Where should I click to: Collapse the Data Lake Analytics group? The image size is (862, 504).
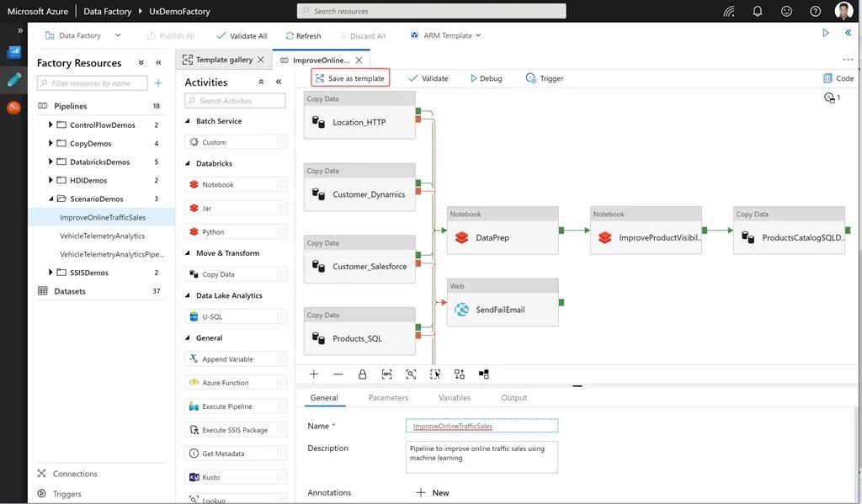[x=188, y=295]
